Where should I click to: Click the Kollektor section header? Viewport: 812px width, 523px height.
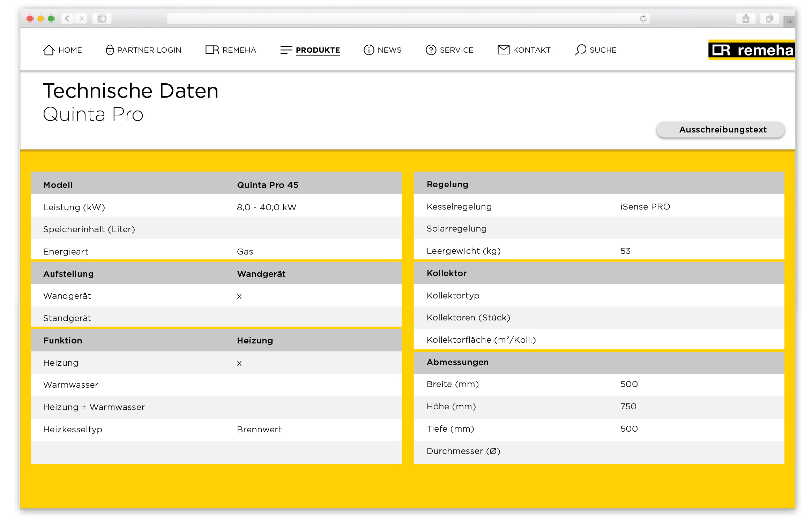point(447,273)
